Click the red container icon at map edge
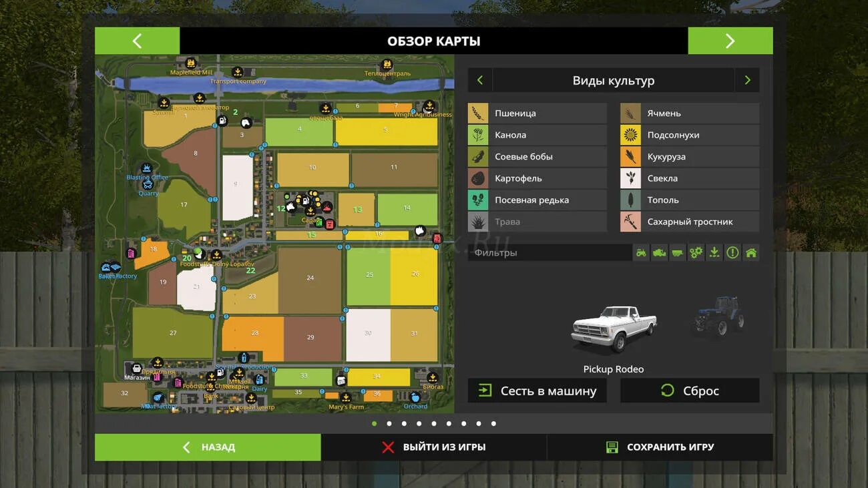The width and height of the screenshot is (868, 488). point(437,238)
